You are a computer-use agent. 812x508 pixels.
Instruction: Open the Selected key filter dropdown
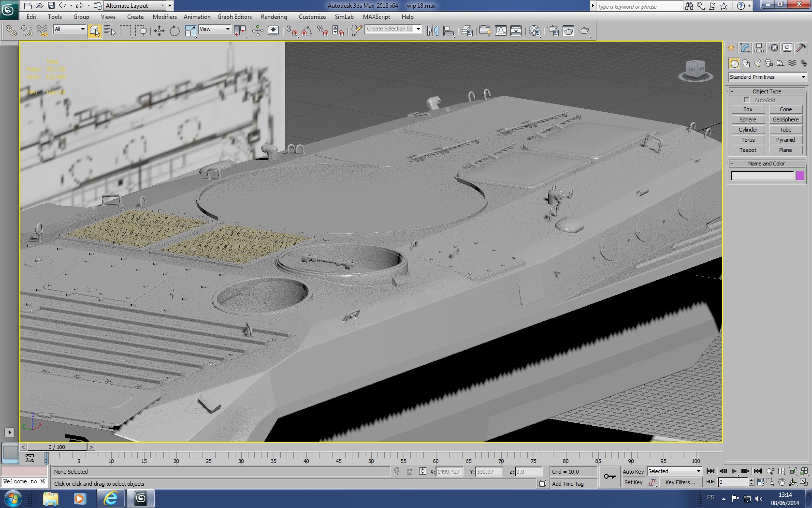click(674, 471)
